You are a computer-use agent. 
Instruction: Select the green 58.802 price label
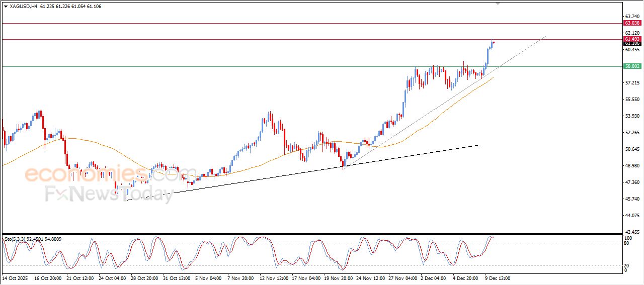[x=632, y=66]
